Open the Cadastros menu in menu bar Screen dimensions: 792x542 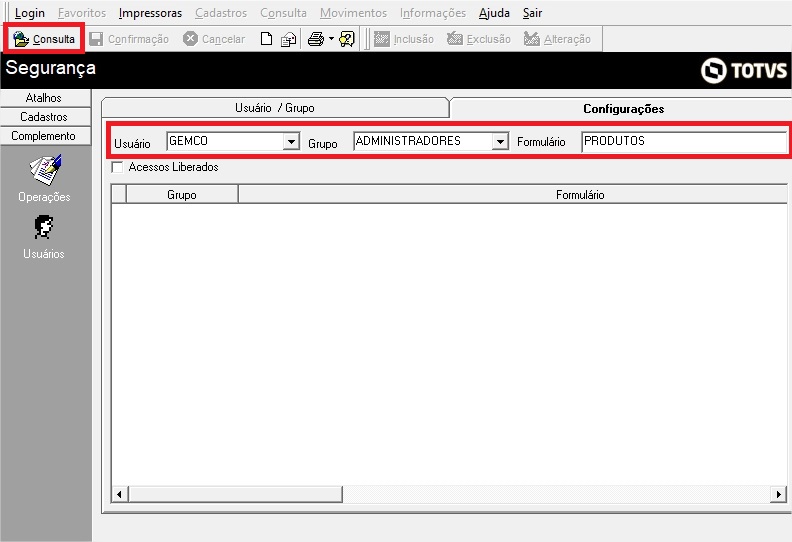221,13
